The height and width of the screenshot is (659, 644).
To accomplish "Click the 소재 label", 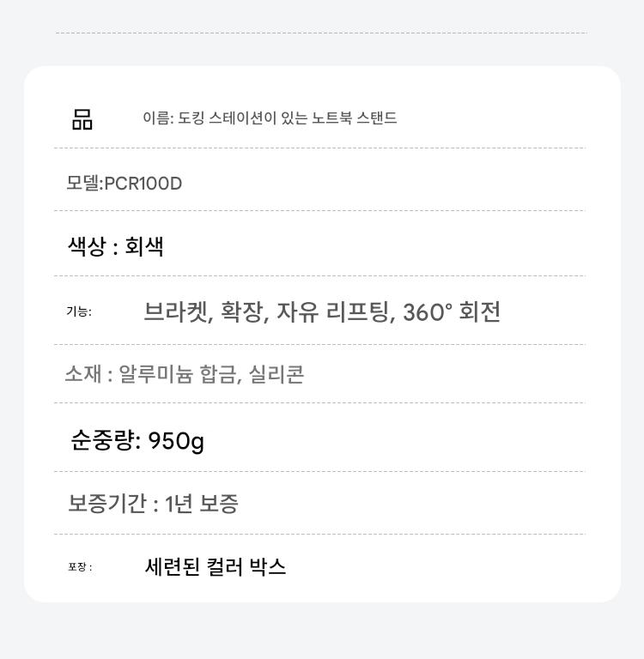I will click(83, 375).
